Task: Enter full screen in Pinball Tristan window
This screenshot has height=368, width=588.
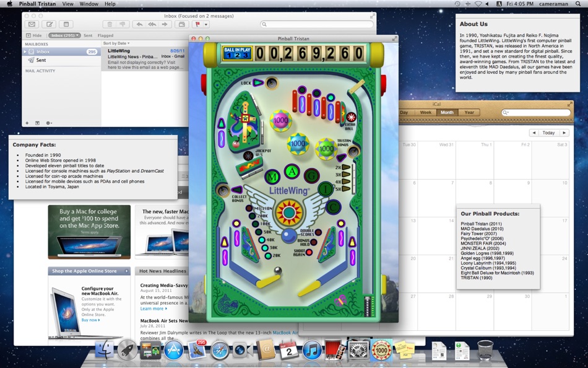Action: tap(394, 38)
